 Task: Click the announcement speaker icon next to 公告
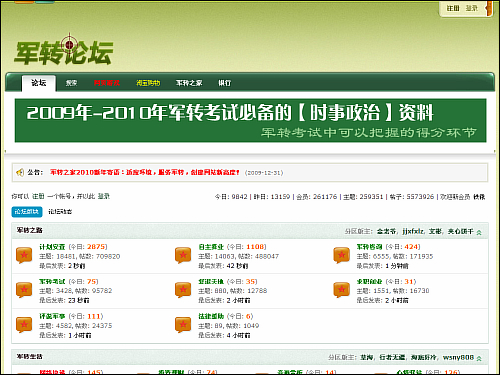[x=20, y=172]
